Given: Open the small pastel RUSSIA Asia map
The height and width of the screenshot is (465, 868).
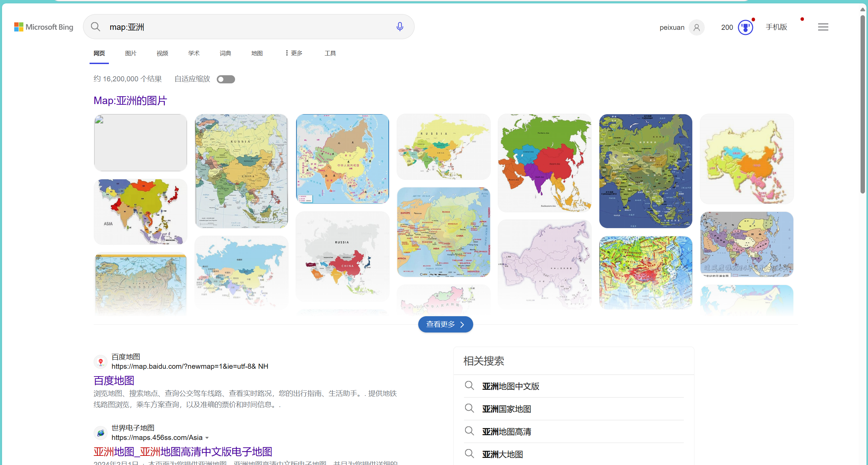Looking at the screenshot, I should [x=444, y=147].
